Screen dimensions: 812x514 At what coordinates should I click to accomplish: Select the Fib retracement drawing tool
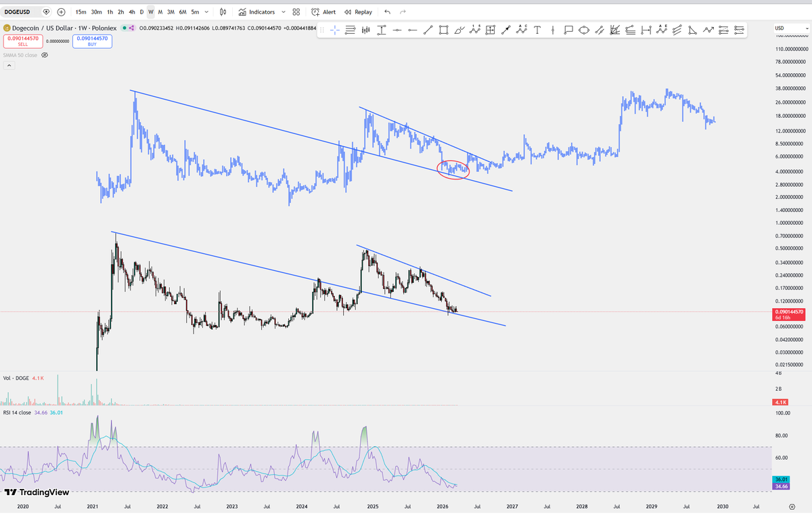click(x=351, y=30)
